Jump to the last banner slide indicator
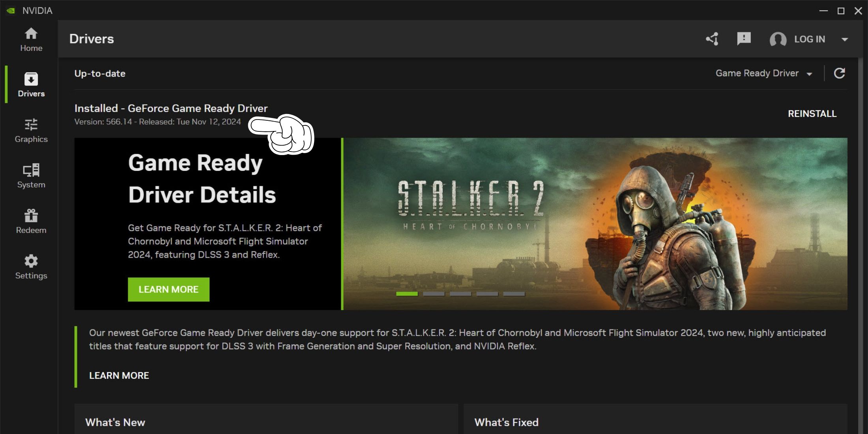Image resolution: width=868 pixels, height=434 pixels. click(x=514, y=294)
